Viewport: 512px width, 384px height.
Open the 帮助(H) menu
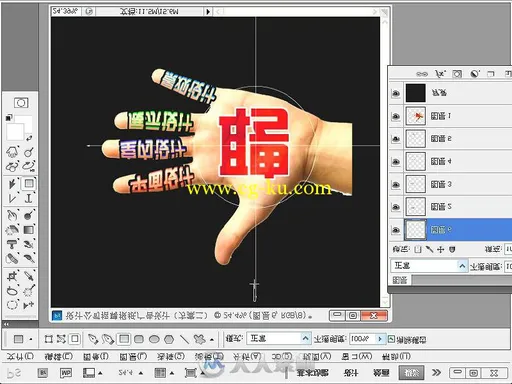(397, 356)
